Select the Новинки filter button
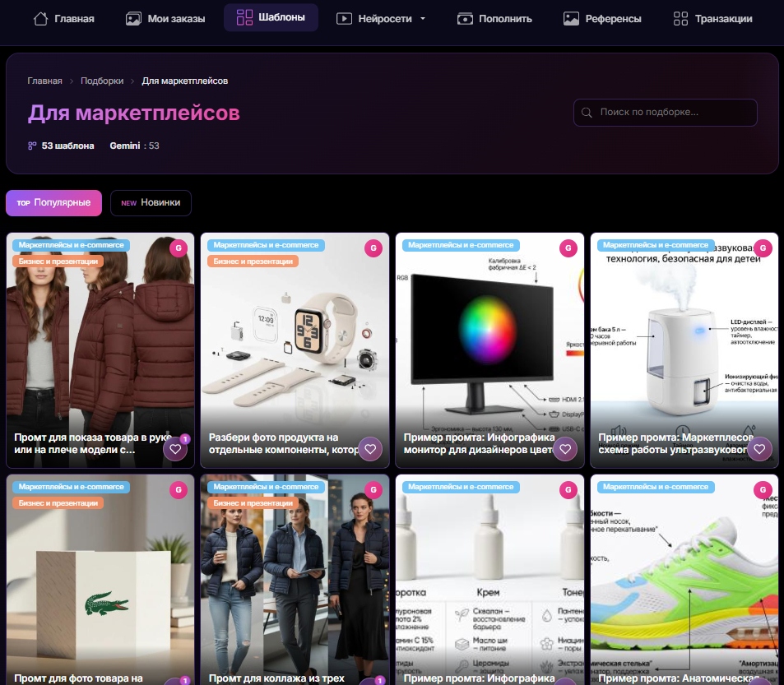The height and width of the screenshot is (685, 784). tap(151, 203)
